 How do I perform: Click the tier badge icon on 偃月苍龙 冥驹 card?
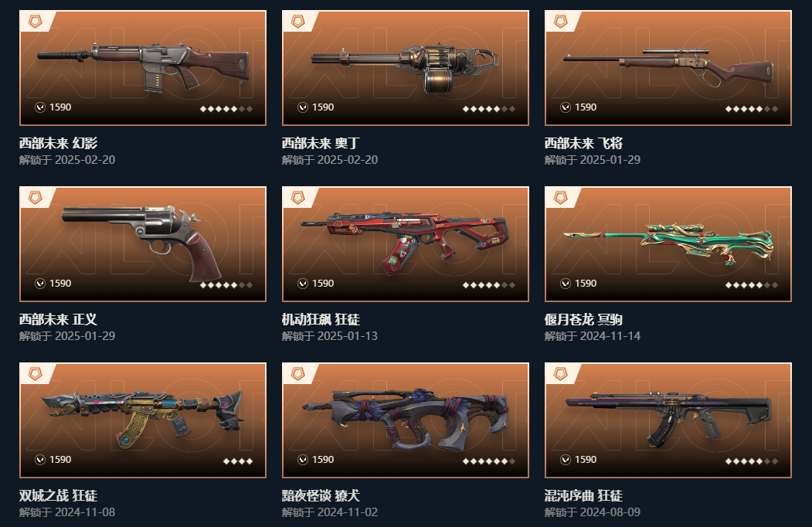click(561, 198)
